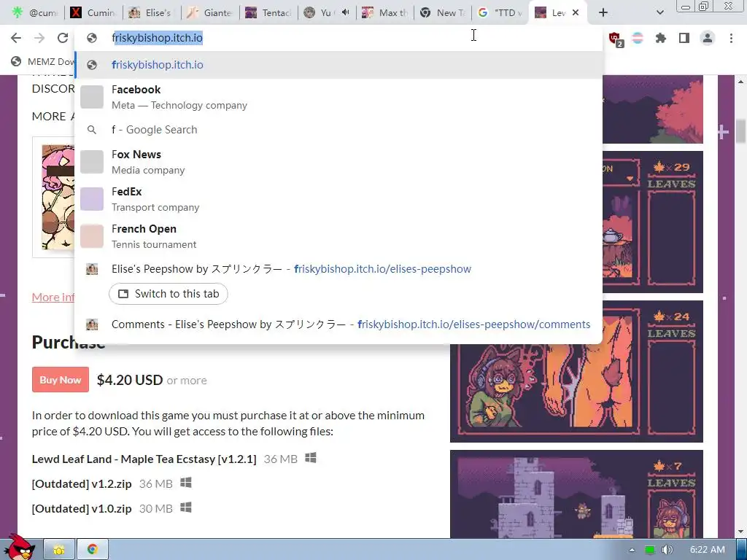
Task: Open the volume speaker tray icon
Action: point(667,550)
